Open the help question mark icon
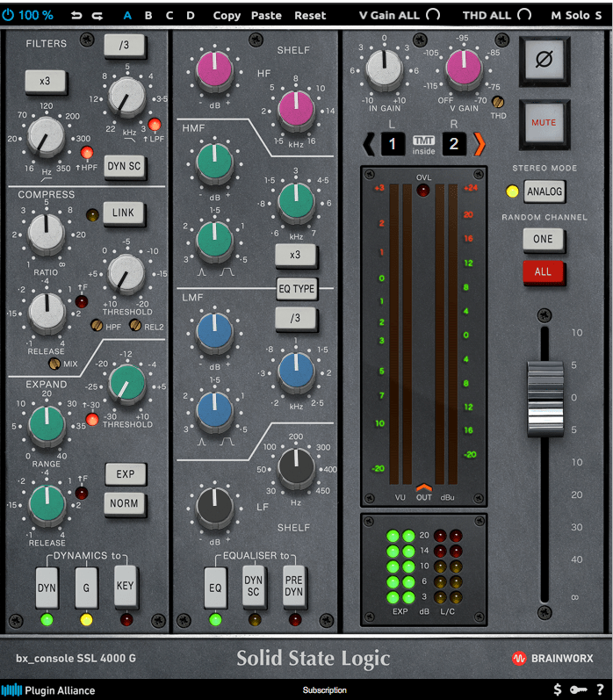 click(600, 690)
